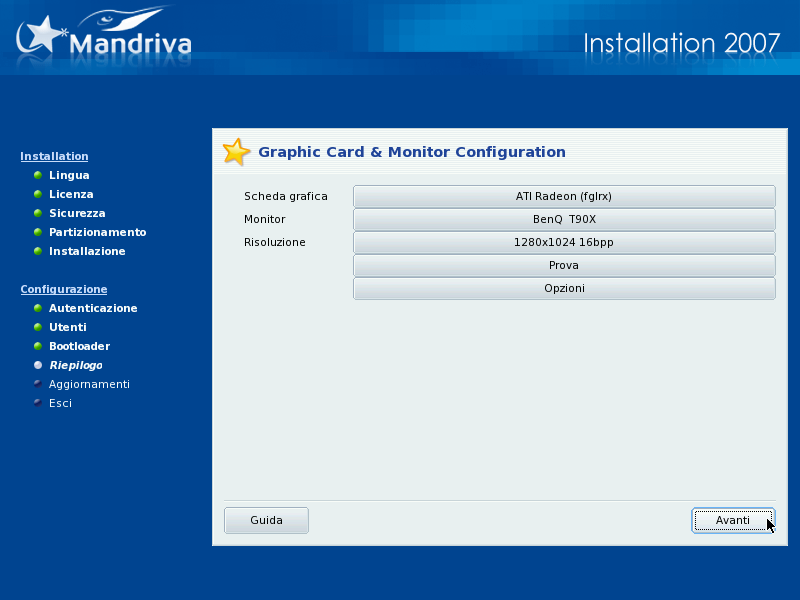Select the Installation section heading
The height and width of the screenshot is (600, 800).
(x=54, y=156)
